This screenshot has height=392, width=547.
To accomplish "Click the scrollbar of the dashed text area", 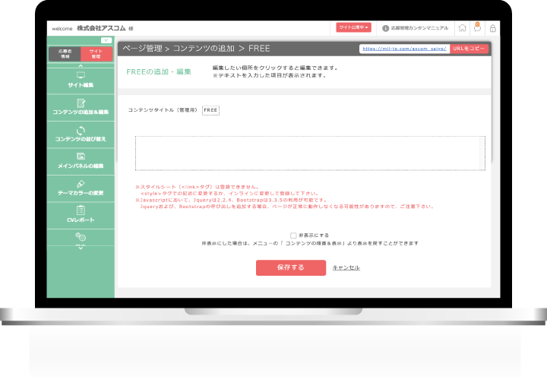I will (x=482, y=153).
